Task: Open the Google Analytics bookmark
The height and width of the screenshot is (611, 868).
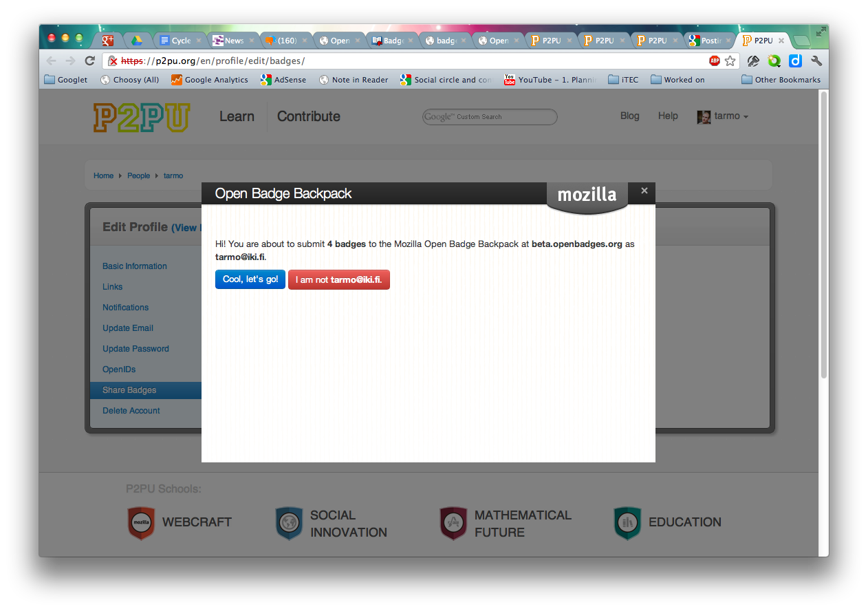Action: point(210,80)
